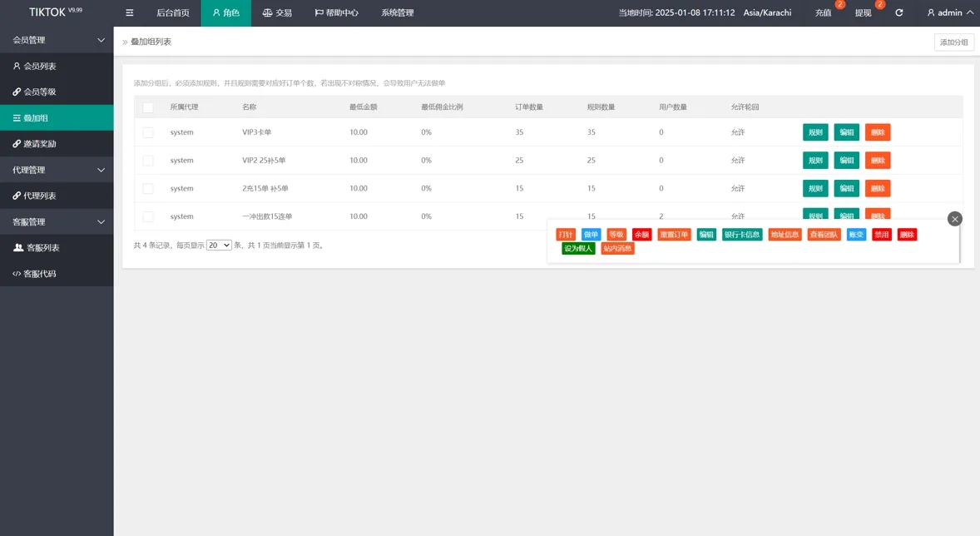
Task: Click the 添加分组 button
Action: coord(953,42)
